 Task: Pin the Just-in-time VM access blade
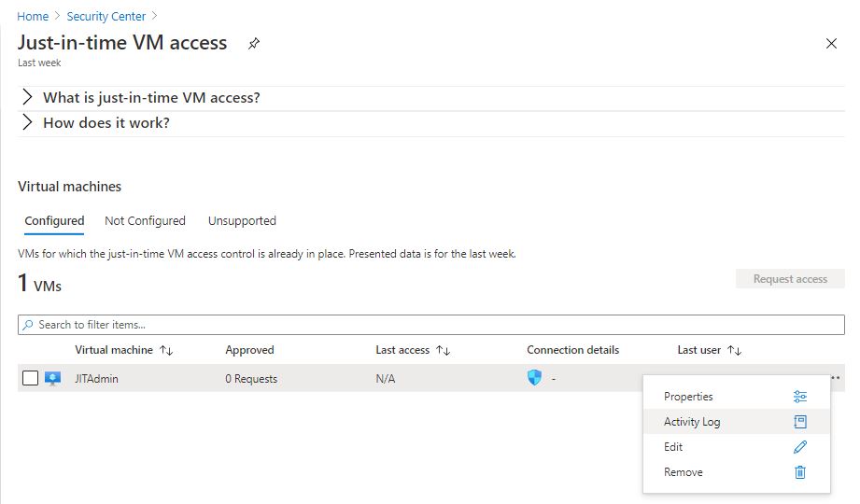click(253, 43)
